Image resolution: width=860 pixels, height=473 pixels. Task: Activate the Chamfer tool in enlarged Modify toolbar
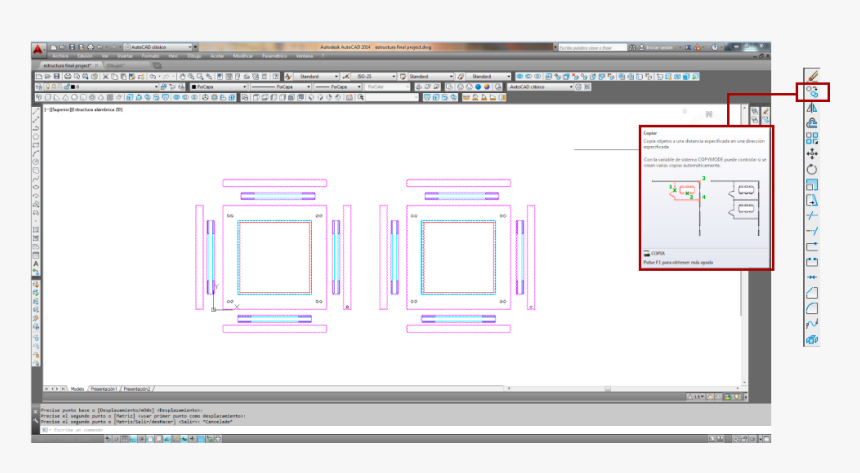tap(812, 293)
